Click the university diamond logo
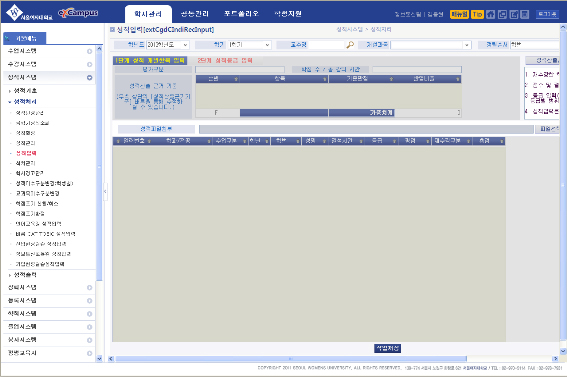Viewport: 567px width, 381px height. [14, 12]
